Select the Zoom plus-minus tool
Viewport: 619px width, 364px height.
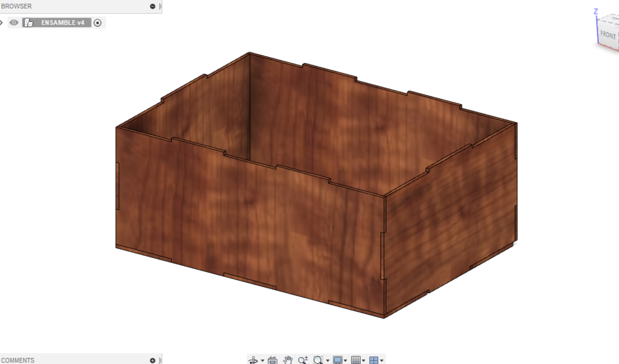[x=303, y=360]
